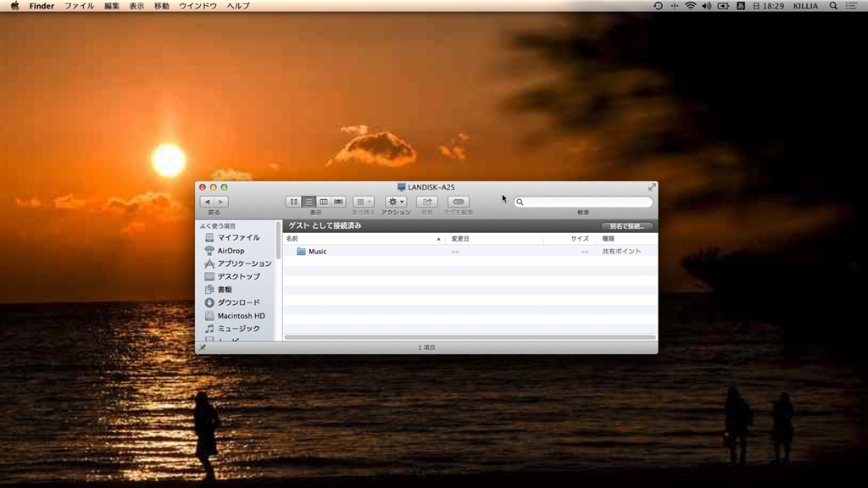Viewport: 868px width, 488px height.
Task: Click the fullscreen arrows in title bar
Action: click(652, 187)
